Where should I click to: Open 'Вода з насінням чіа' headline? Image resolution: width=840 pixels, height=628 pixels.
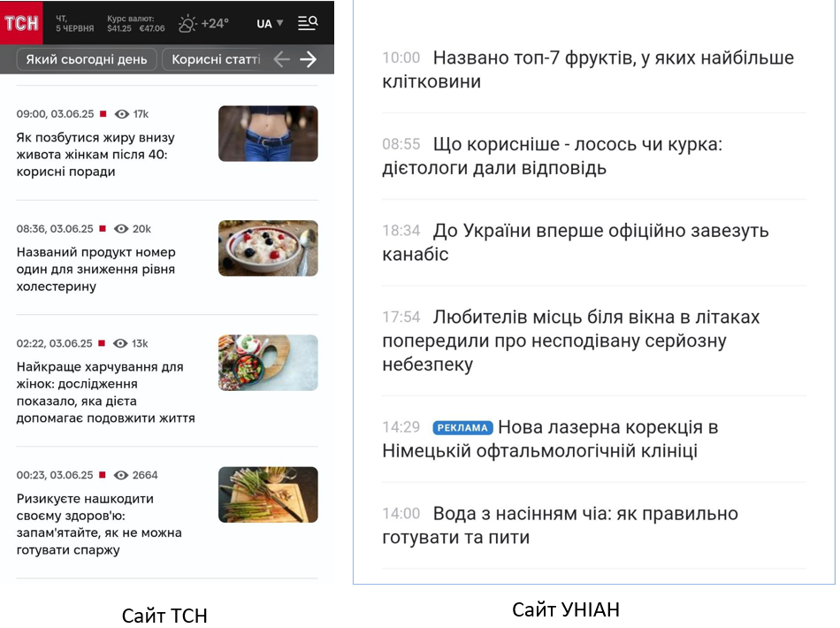pos(560,525)
